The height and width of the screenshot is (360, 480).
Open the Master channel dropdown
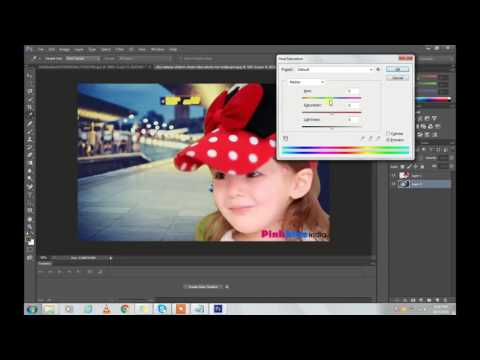306,82
